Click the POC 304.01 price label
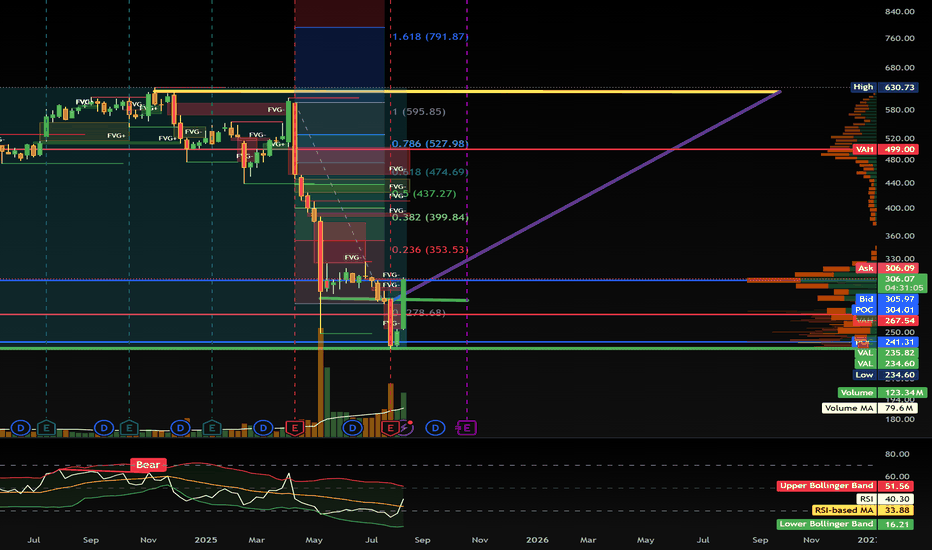The image size is (932, 550). (x=886, y=310)
